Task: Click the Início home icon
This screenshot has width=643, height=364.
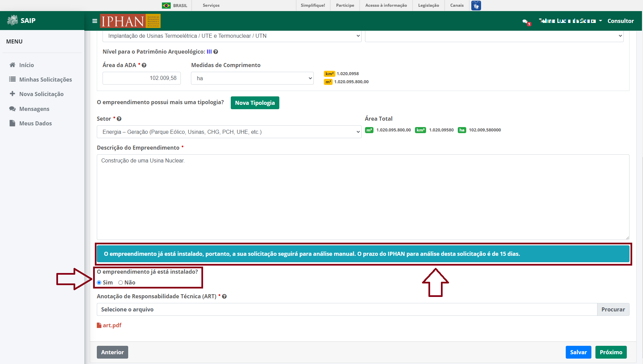Action: [x=12, y=65]
